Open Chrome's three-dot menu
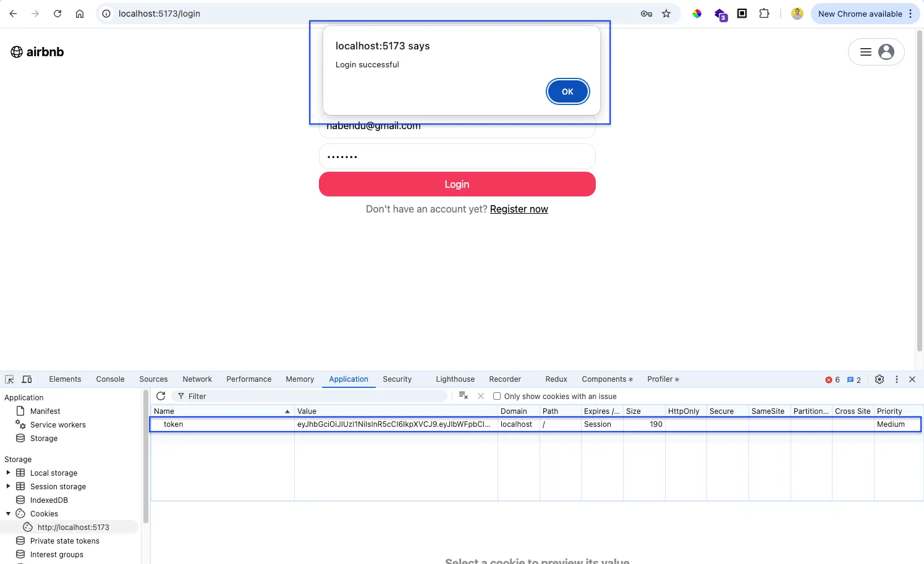Screen dimensions: 924x564 (x=910, y=14)
